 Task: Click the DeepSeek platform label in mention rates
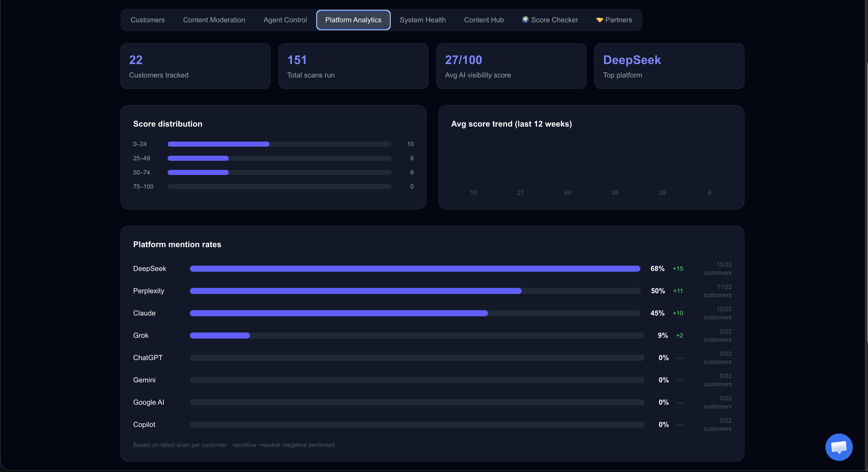[150, 268]
